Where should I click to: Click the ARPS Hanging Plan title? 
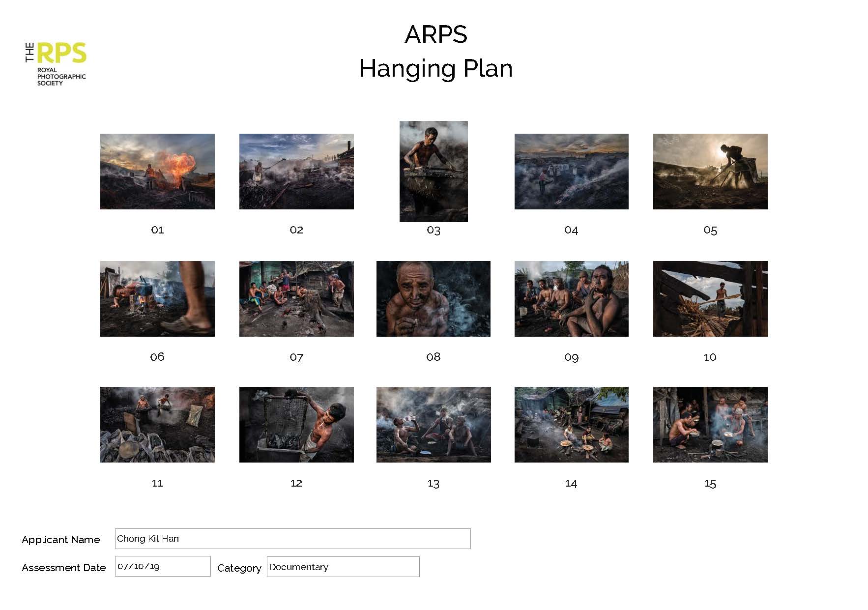435,51
